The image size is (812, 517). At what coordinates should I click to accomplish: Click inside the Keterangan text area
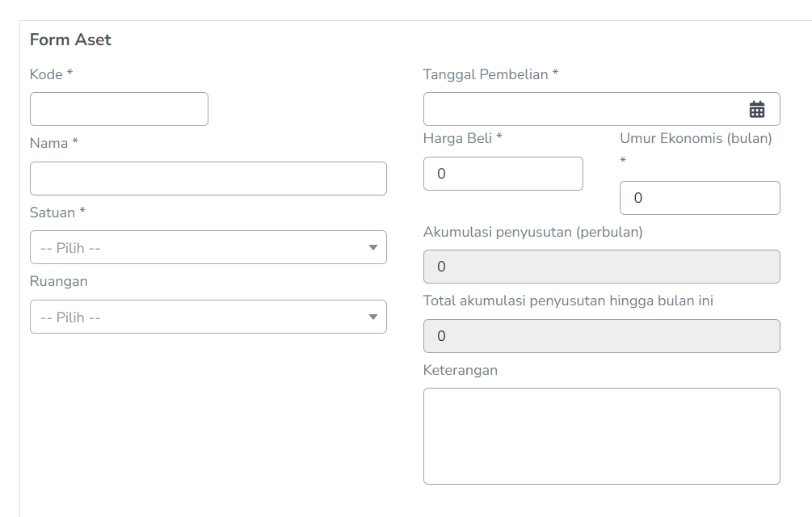[601, 436]
